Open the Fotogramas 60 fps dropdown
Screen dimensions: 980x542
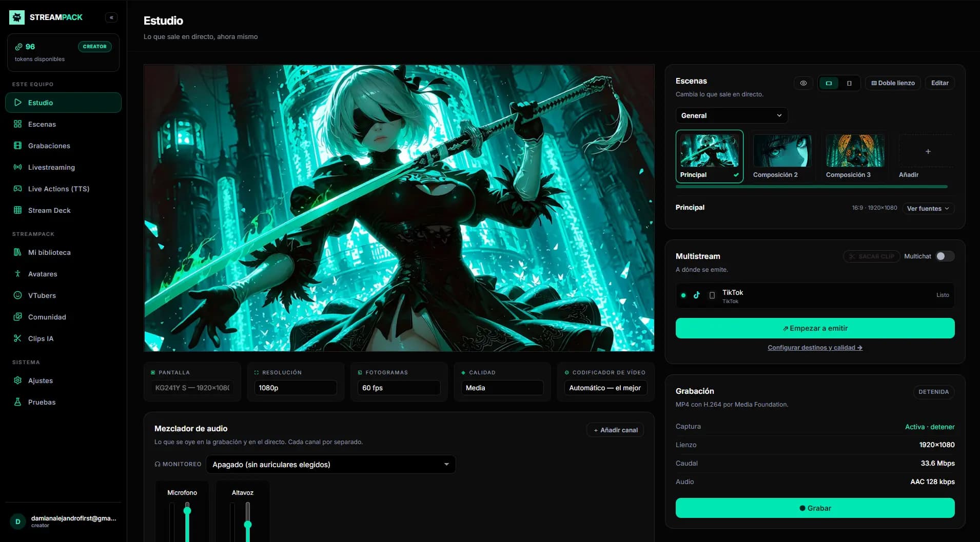(399, 388)
